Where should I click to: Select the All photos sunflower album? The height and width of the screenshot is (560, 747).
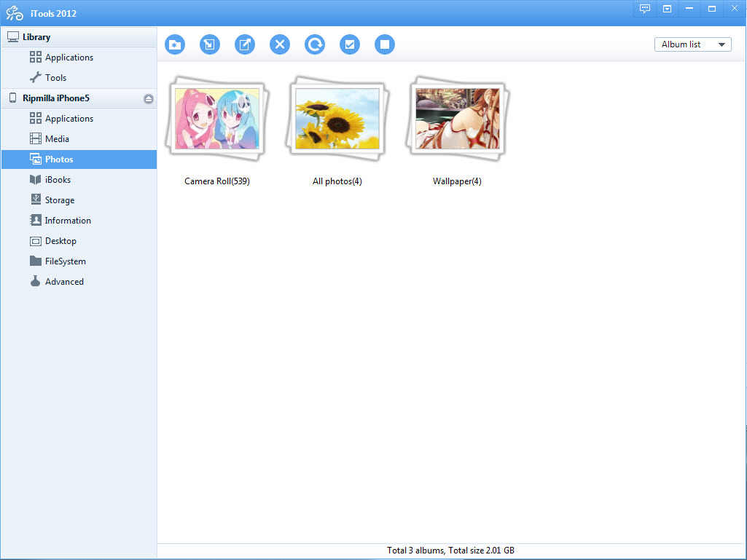(337, 118)
